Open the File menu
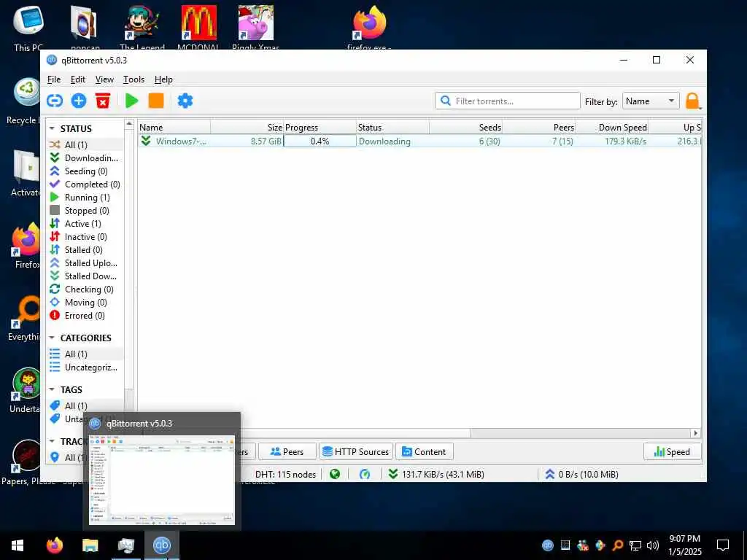Image resolution: width=747 pixels, height=560 pixels. point(54,79)
